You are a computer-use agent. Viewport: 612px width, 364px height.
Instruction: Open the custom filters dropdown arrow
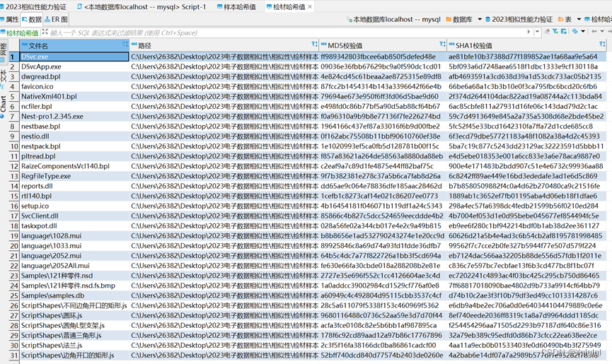[583, 32]
